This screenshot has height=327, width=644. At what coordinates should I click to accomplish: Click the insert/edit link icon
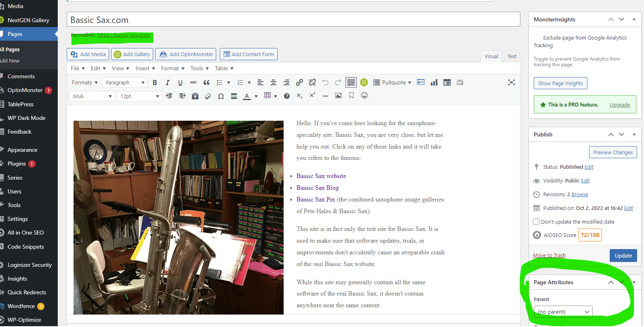299,82
